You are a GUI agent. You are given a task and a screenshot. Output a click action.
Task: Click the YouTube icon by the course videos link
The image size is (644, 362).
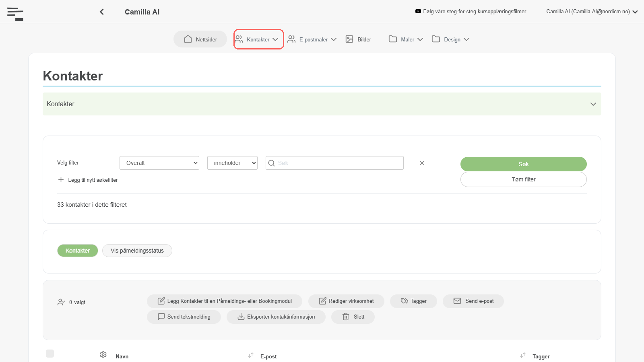418,11
